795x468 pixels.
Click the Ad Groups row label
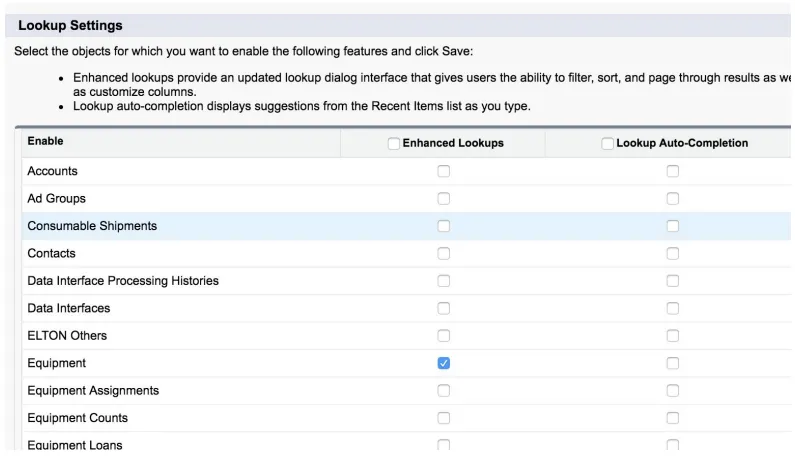[x=56, y=199]
